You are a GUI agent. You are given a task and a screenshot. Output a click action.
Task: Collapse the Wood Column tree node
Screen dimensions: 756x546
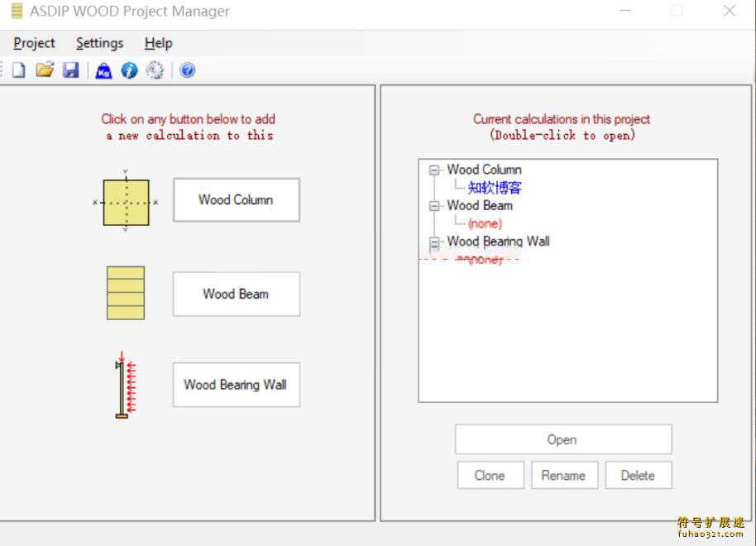point(434,170)
